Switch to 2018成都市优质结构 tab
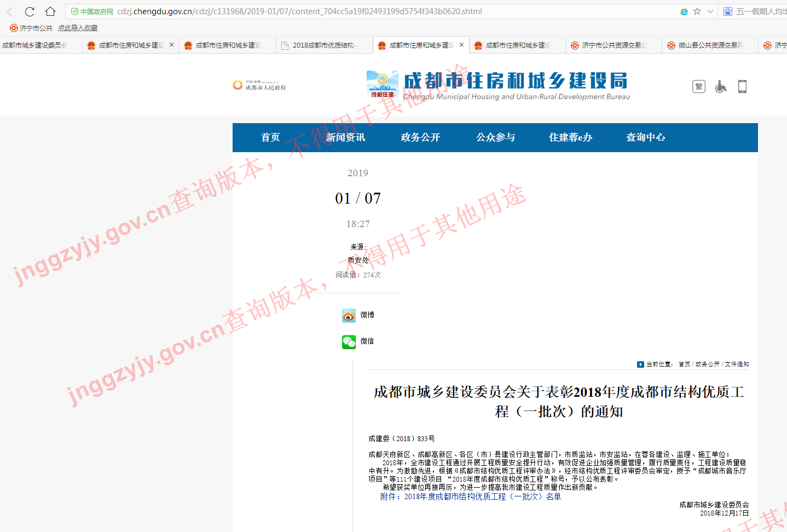Viewport: 787px width, 532px height. [x=323, y=45]
